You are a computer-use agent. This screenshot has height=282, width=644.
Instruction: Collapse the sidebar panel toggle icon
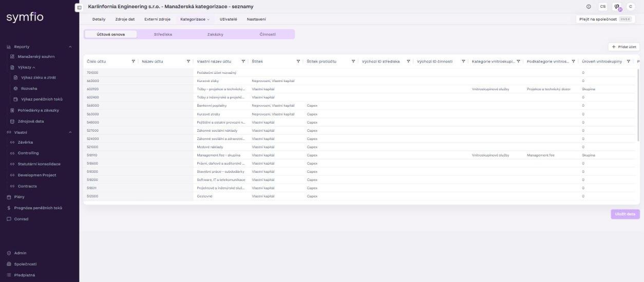coord(79,7)
